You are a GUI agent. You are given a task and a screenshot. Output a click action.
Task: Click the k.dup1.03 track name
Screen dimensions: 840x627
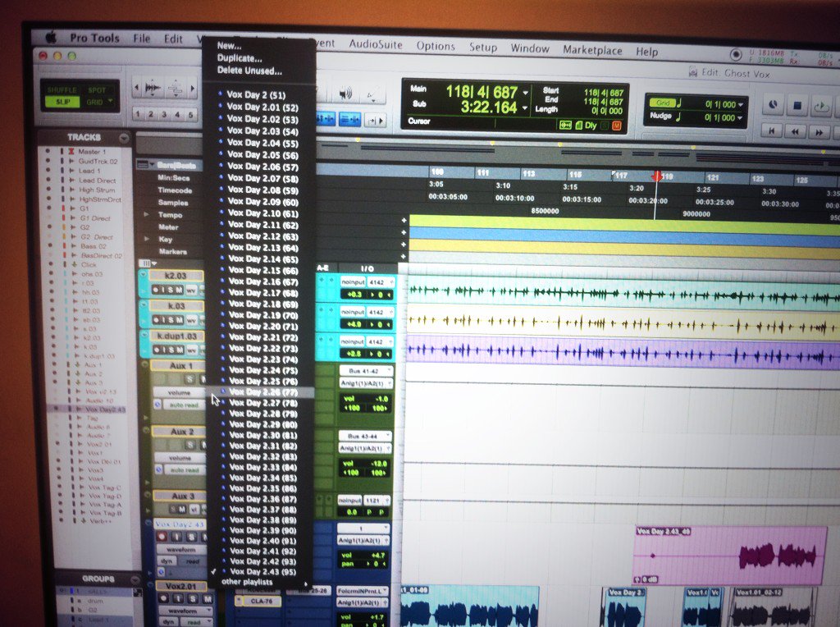coord(176,336)
